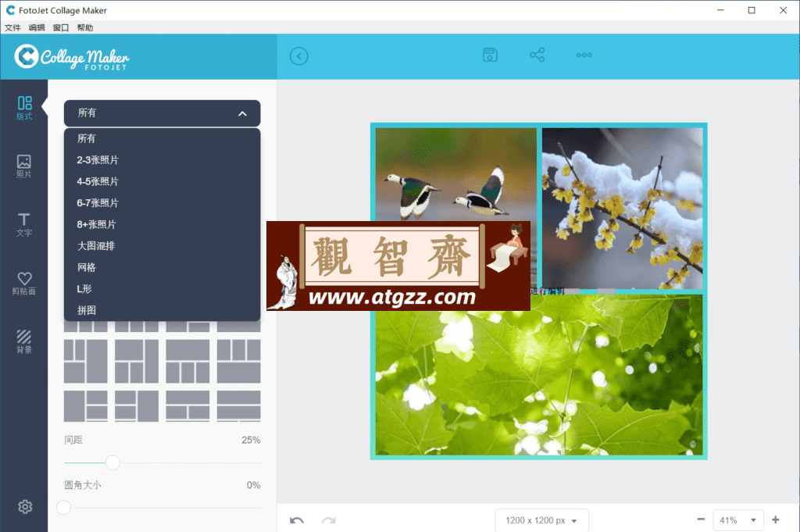This screenshot has width=800, height=532.
Task: Open the 窗口 menu
Action: pos(61,27)
